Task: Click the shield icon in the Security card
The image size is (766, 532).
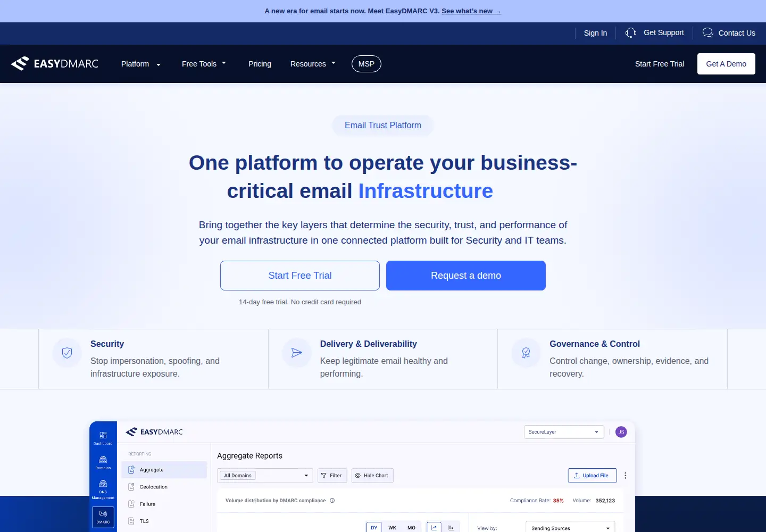Action: (67, 353)
